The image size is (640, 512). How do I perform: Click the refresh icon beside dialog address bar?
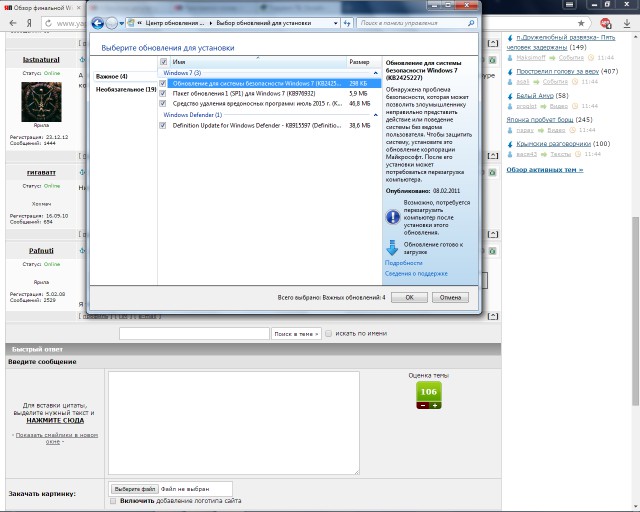point(347,23)
